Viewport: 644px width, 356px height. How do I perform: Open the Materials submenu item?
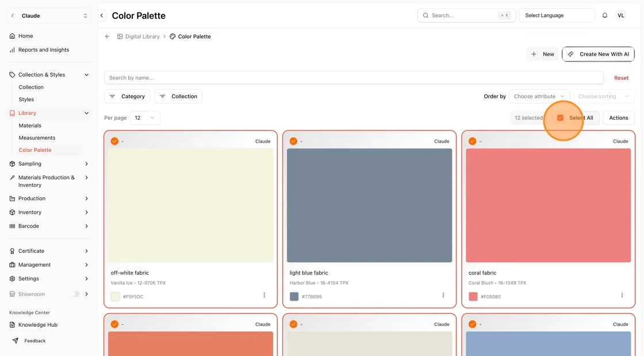[x=30, y=125]
